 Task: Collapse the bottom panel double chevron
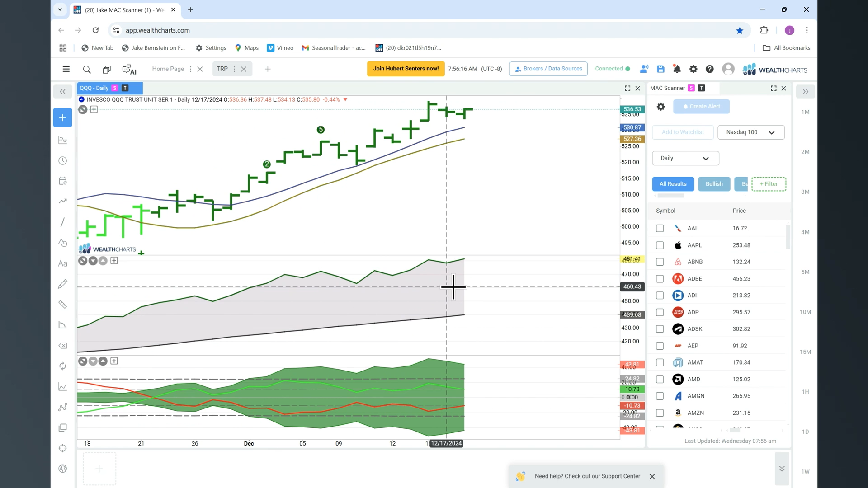tap(782, 469)
